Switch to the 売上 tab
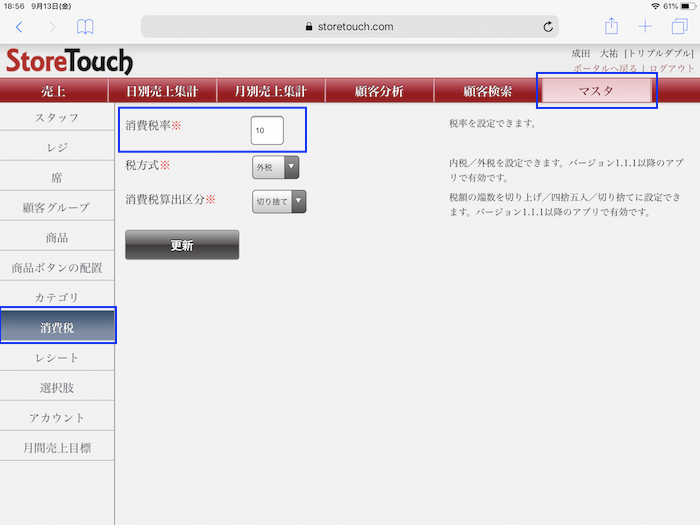This screenshot has height=525, width=700. click(54, 92)
